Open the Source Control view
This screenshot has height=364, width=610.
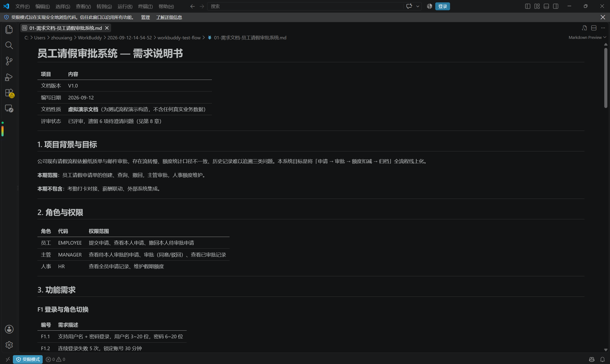[9, 61]
